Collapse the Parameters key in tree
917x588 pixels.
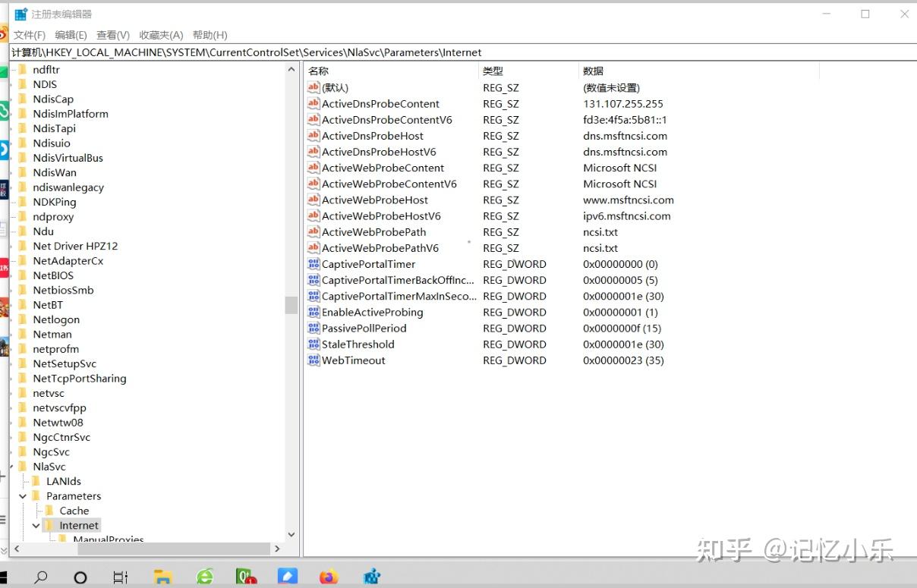tap(23, 495)
